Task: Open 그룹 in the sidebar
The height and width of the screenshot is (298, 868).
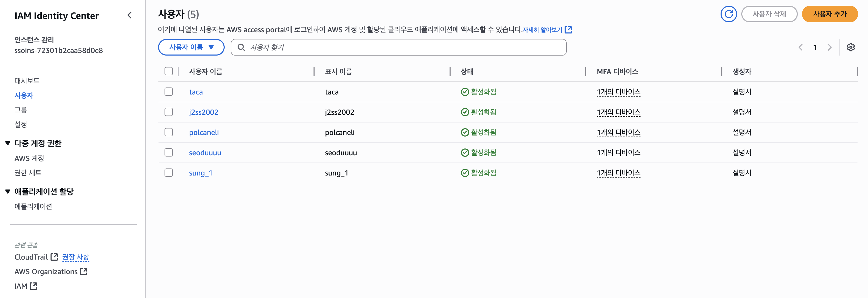Action: tap(20, 110)
